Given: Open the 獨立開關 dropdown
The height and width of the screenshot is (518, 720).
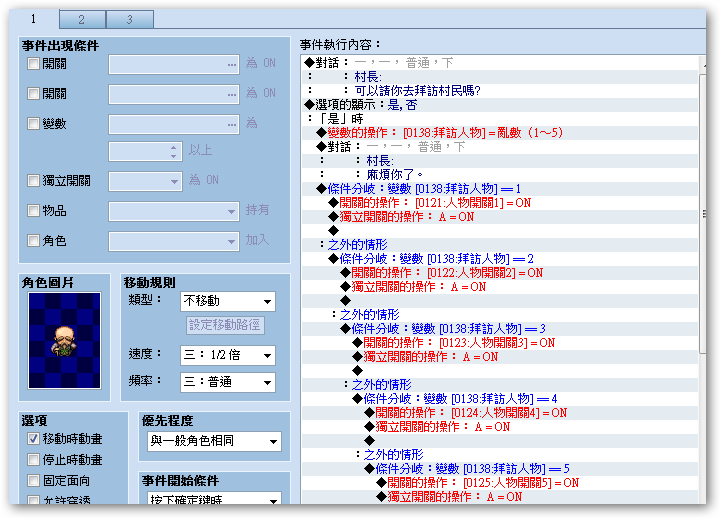Looking at the screenshot, I should pos(146,181).
